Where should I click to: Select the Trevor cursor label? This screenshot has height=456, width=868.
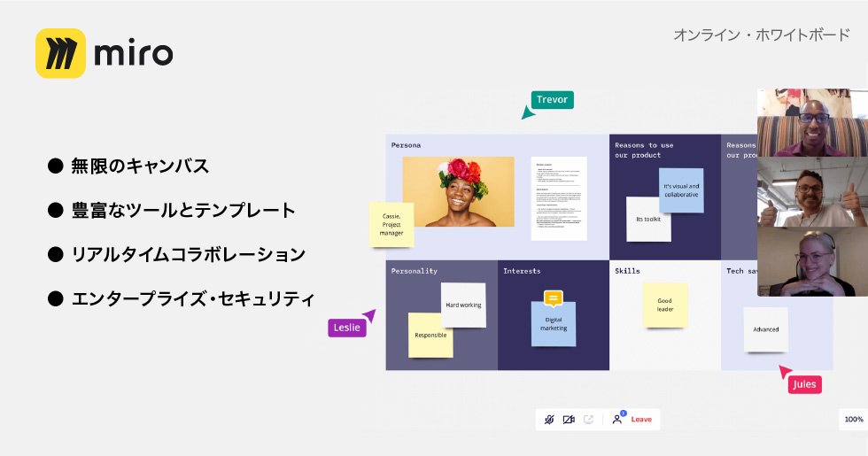(x=552, y=99)
